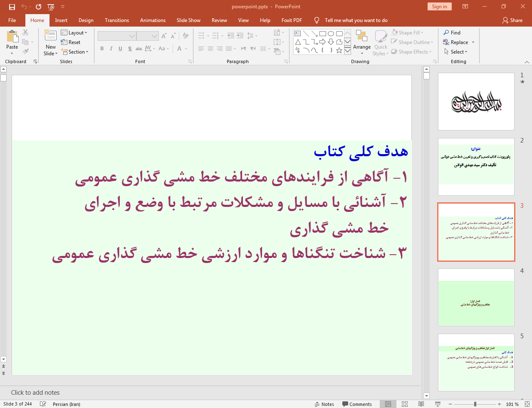Increase the font size

tap(164, 36)
